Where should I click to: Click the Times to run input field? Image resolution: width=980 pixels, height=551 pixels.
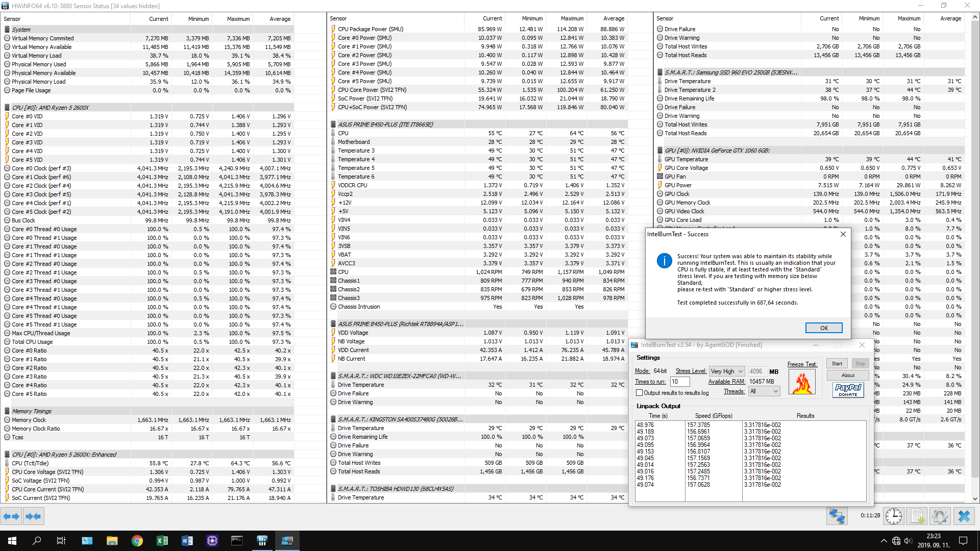(680, 382)
